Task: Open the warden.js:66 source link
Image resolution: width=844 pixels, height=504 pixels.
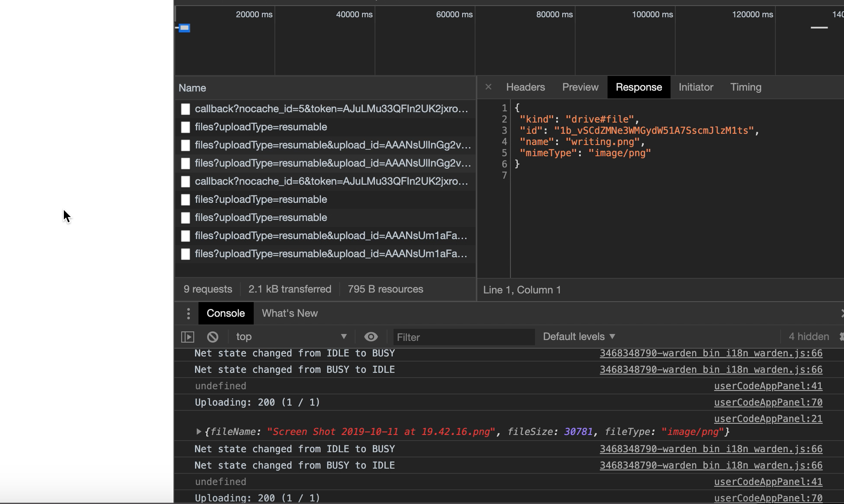Action: tap(711, 353)
